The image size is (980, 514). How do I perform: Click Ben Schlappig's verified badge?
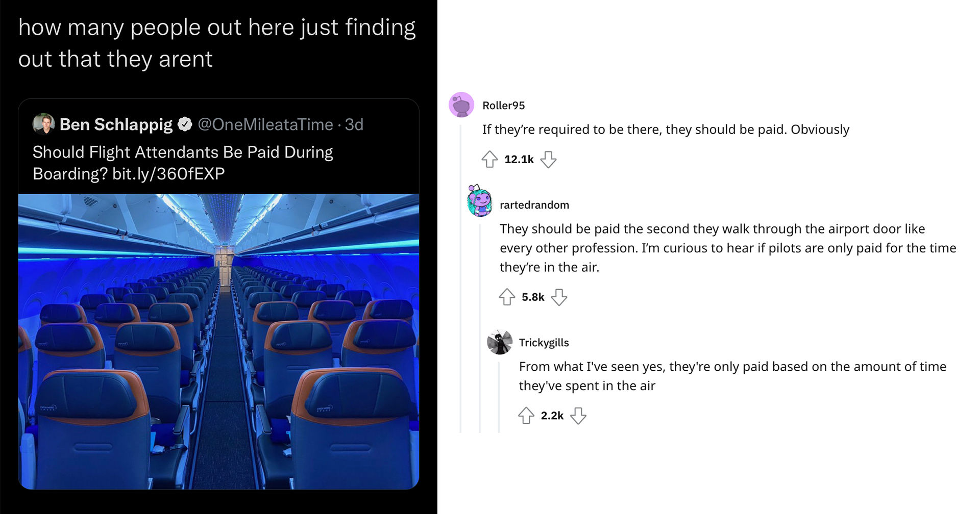185,124
